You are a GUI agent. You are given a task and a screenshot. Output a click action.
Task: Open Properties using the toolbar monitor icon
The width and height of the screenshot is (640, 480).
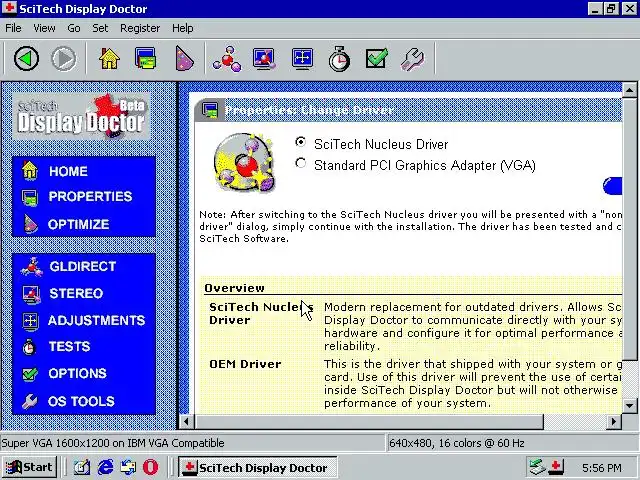tap(146, 58)
